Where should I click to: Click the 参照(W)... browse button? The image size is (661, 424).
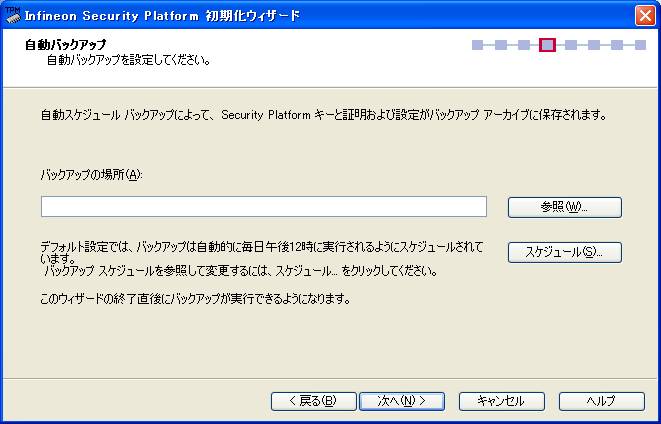(564, 207)
